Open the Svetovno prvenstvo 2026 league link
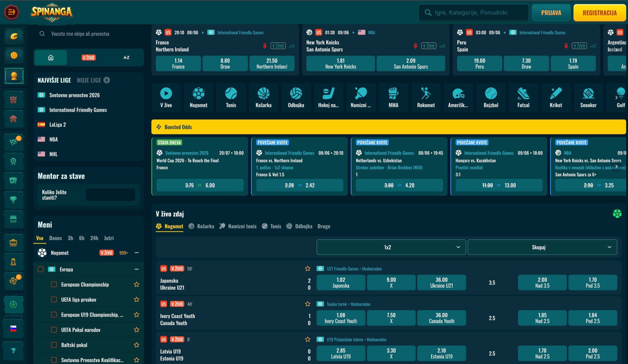The height and width of the screenshot is (364, 628). coord(75,95)
